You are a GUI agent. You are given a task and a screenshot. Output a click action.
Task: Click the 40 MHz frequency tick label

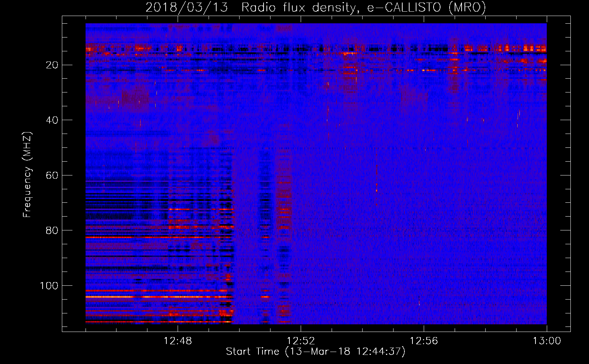52,120
